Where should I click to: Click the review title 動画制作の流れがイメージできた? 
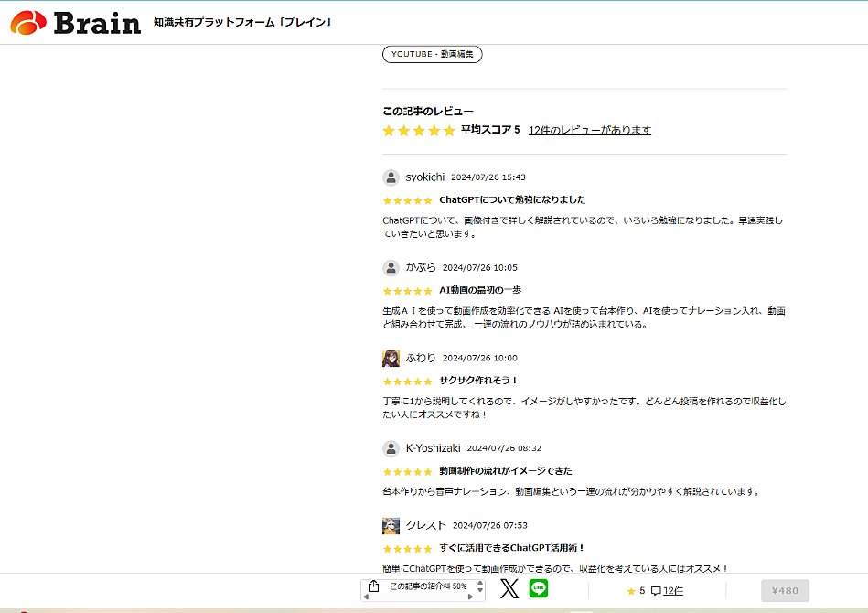(x=506, y=471)
